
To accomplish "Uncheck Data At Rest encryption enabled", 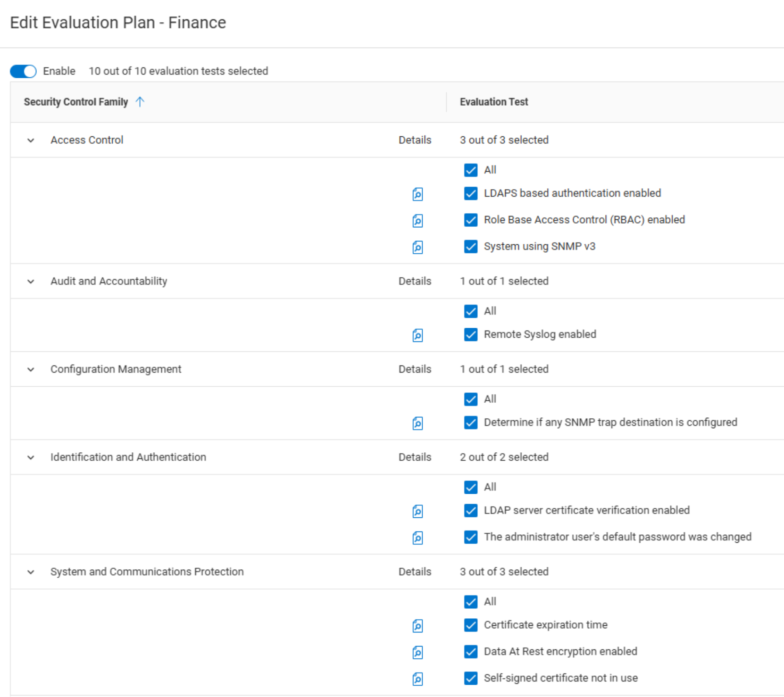I will coord(471,652).
